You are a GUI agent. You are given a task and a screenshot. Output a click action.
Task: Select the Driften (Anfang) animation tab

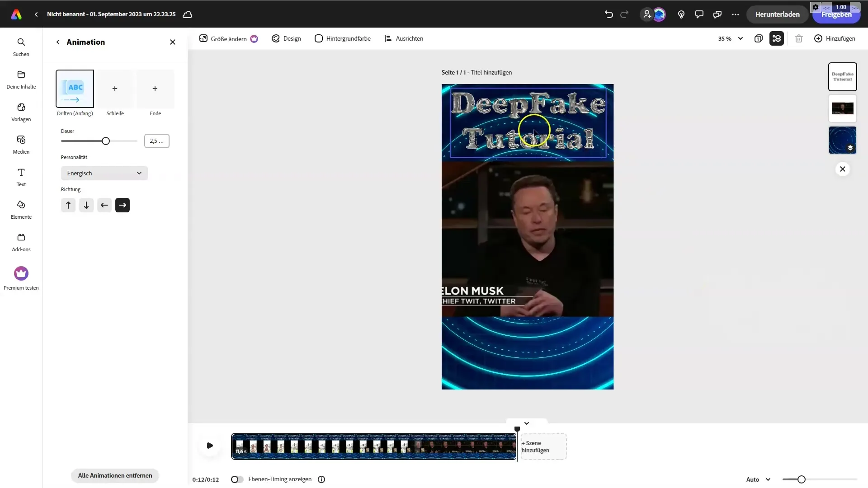(x=75, y=89)
